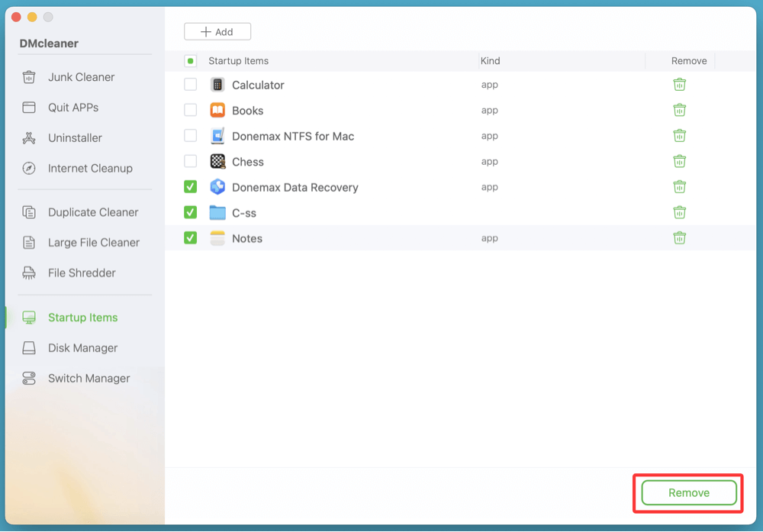Check the Chess startup item
Viewport: 763px width, 532px height.
coord(190,161)
